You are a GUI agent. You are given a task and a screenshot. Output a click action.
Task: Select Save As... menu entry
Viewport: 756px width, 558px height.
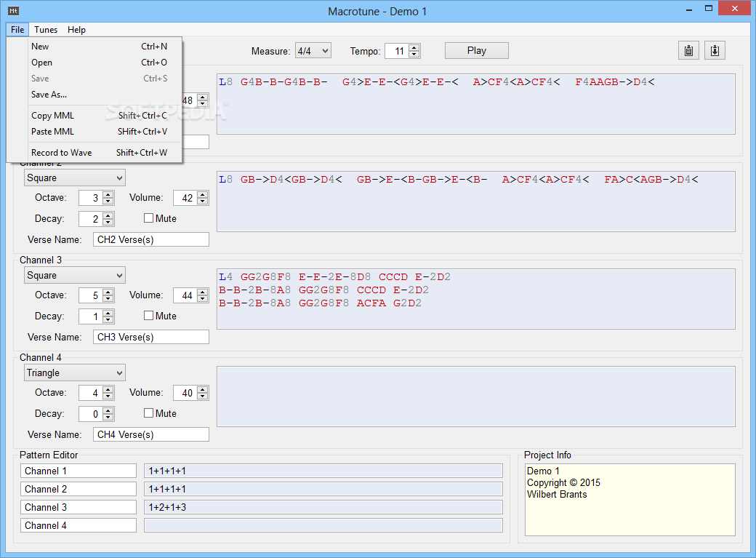pyautogui.click(x=94, y=94)
